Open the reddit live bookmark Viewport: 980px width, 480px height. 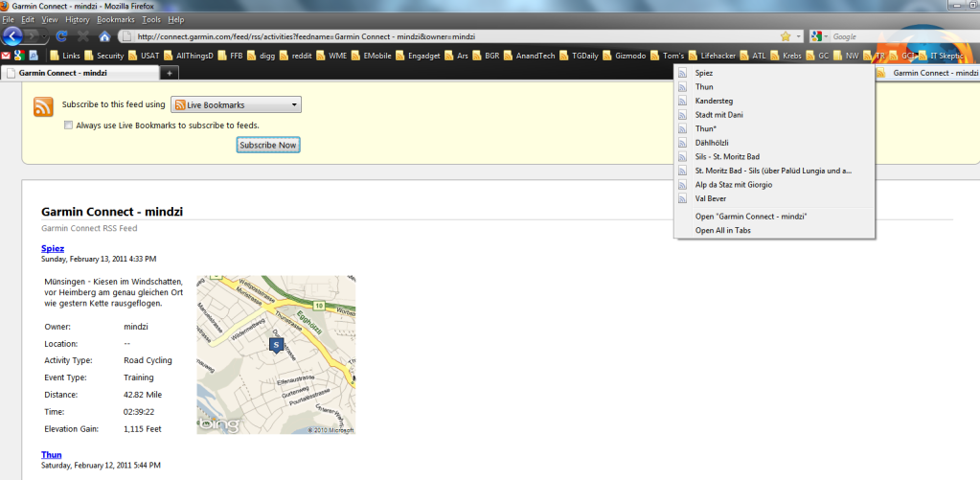pyautogui.click(x=296, y=56)
